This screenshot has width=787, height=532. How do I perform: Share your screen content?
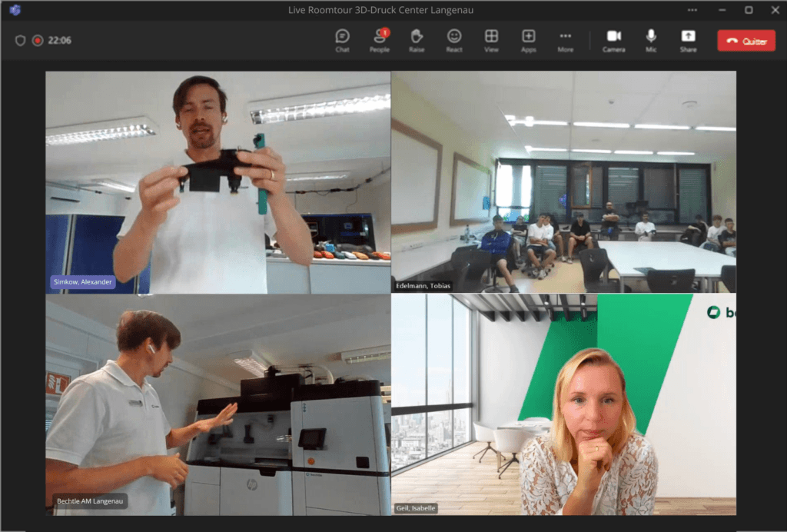(688, 40)
